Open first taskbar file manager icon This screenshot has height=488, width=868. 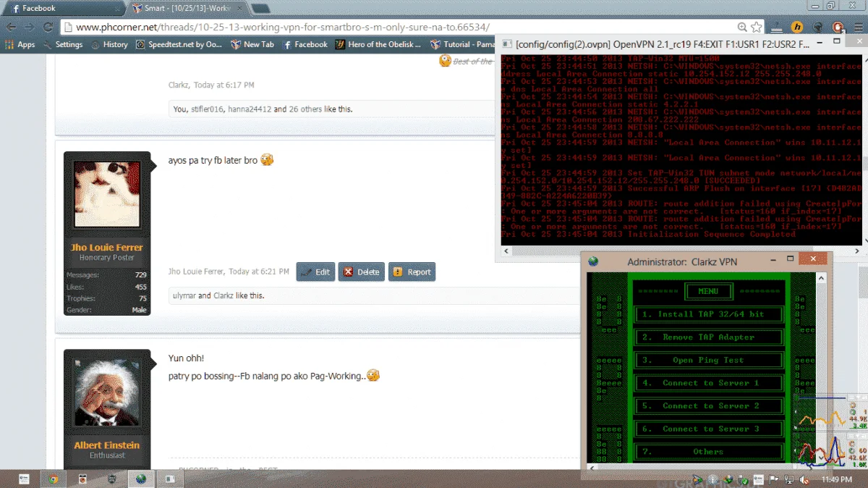tap(24, 479)
